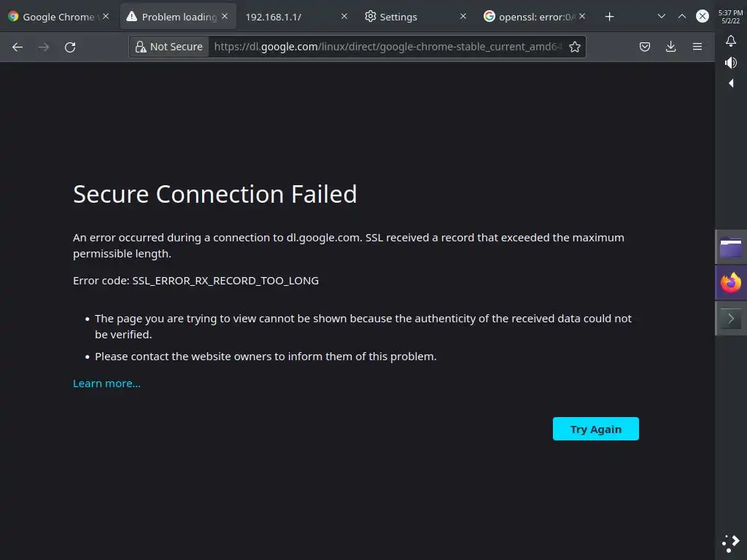
Task: Open the Learn more link
Action: click(x=107, y=384)
